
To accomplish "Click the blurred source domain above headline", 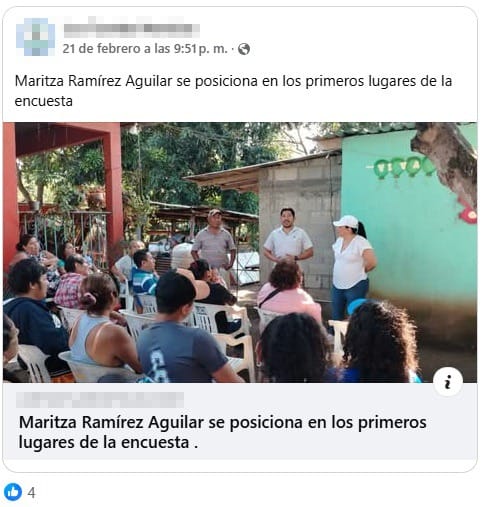I will 100,400.
